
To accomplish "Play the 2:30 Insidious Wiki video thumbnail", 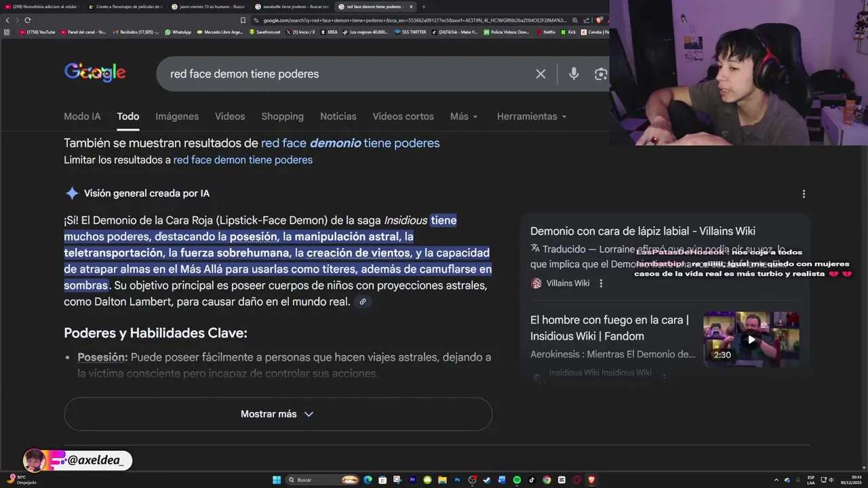I will point(751,339).
